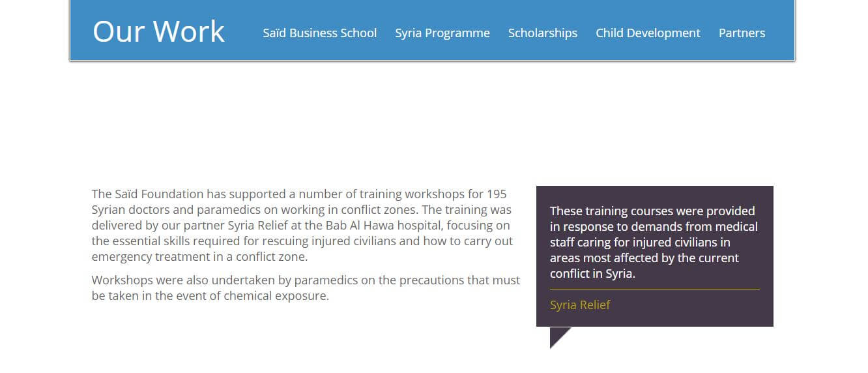Click the gold divider line in the quote box
Viewport: 868px width, 373px height.
(x=654, y=289)
